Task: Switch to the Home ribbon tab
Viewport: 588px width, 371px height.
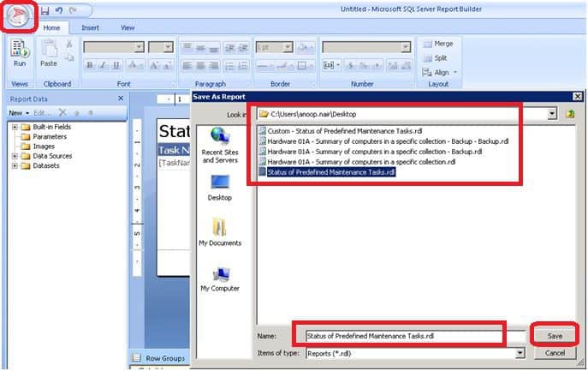Action: [x=51, y=27]
